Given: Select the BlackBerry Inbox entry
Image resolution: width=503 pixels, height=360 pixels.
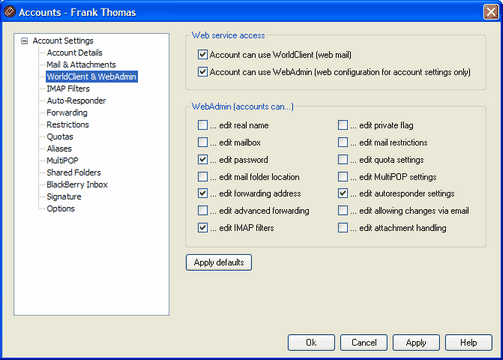Looking at the screenshot, I should tap(77, 185).
